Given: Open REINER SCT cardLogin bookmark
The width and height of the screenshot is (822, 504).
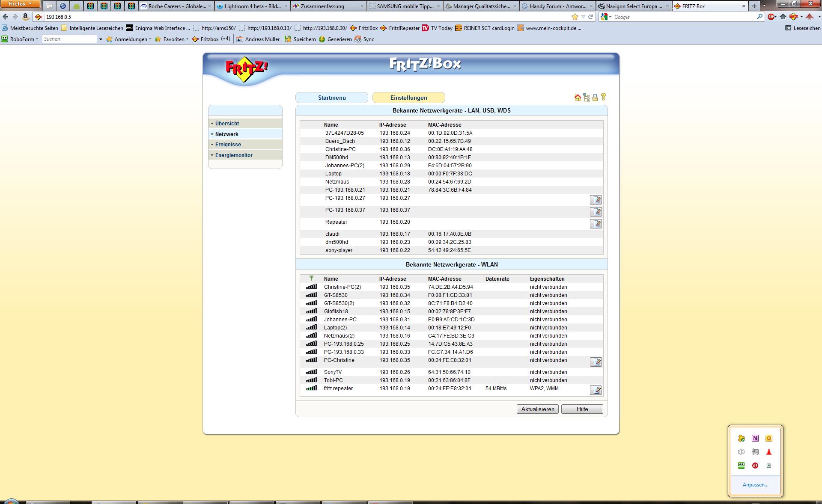Looking at the screenshot, I should coord(485,28).
